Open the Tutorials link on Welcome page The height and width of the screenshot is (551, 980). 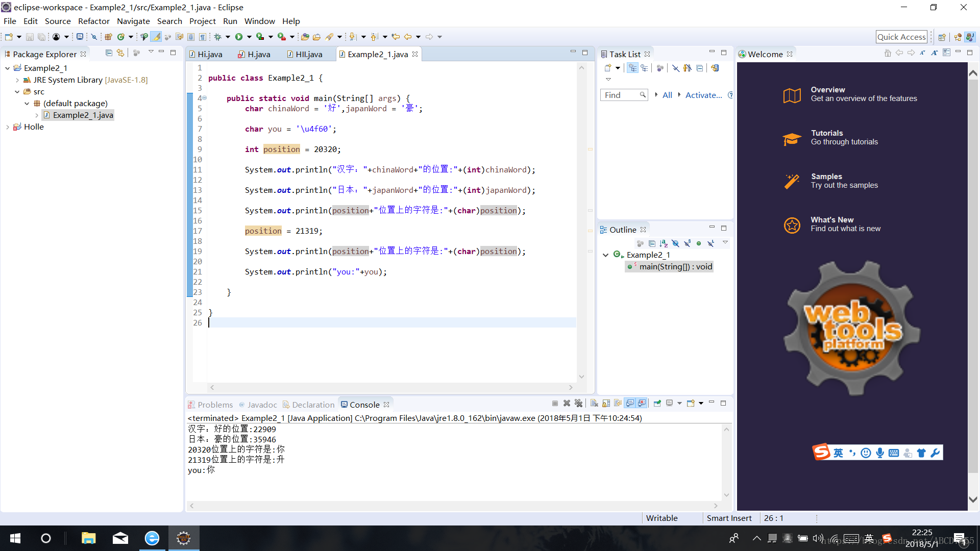pos(827,133)
